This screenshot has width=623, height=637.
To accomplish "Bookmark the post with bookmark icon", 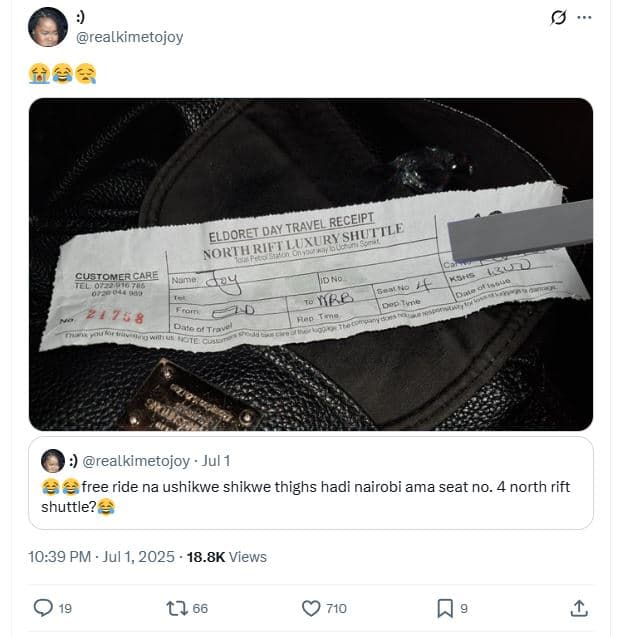I will point(445,608).
